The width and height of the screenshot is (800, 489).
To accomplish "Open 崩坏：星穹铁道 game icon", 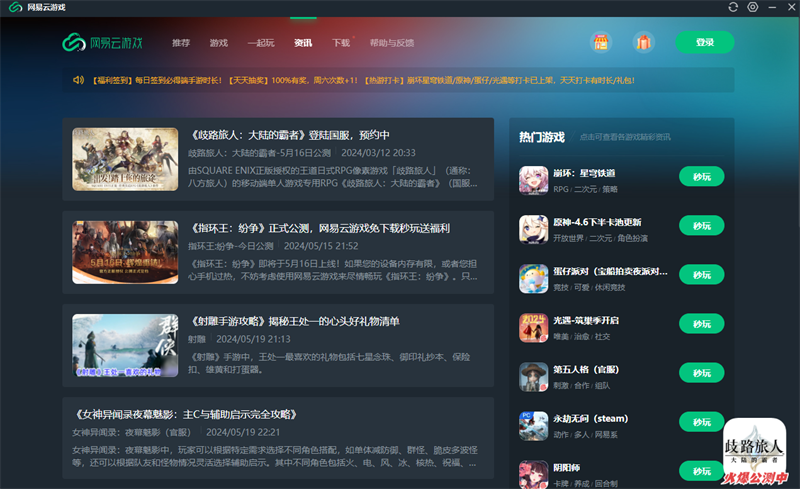I will point(533,180).
